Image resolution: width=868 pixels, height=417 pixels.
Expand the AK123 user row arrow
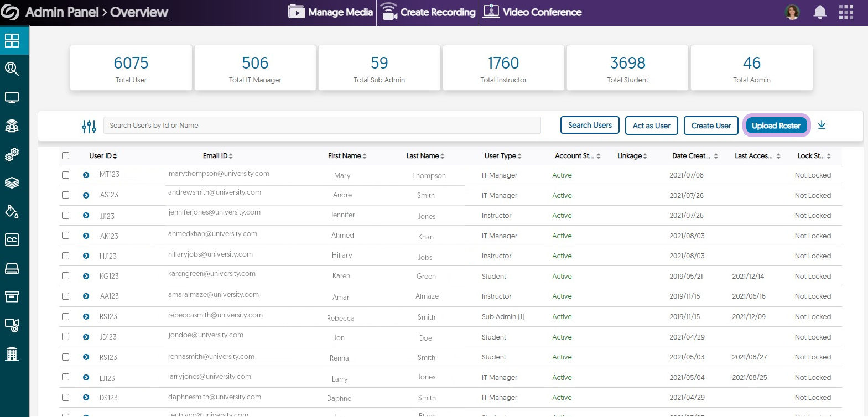click(x=86, y=236)
